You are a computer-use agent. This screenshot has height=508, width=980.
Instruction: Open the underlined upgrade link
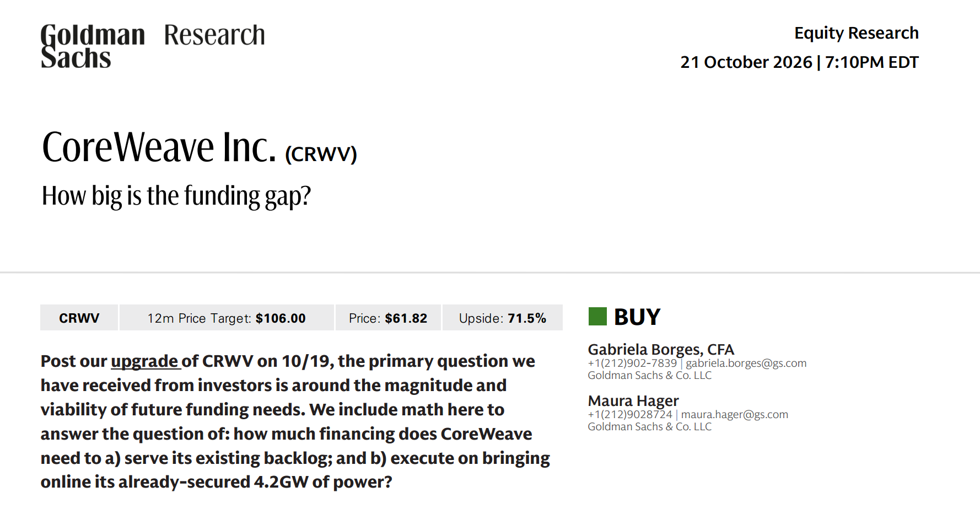click(x=145, y=361)
